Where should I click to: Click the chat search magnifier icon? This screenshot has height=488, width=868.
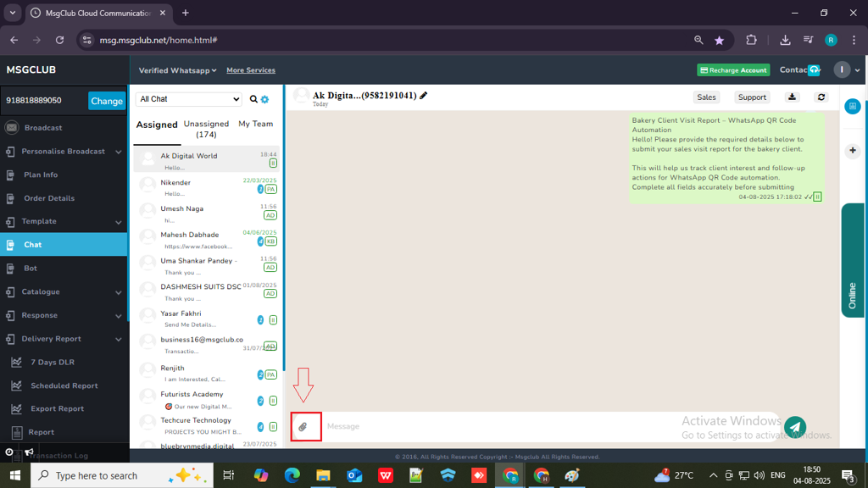point(253,99)
